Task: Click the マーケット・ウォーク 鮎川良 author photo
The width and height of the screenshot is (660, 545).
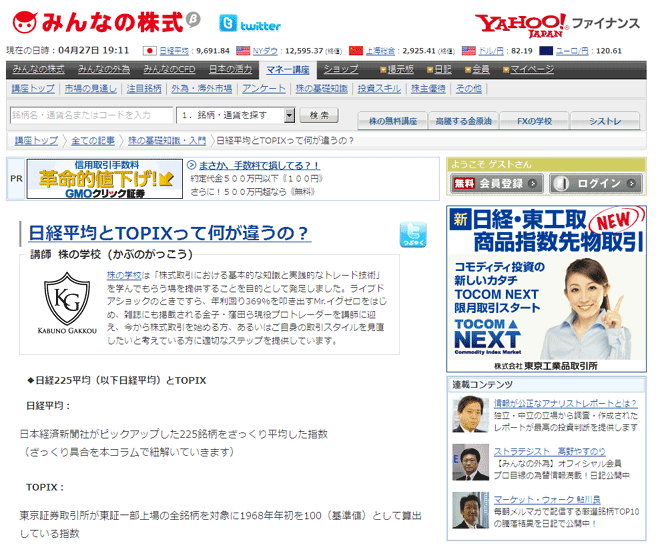Action: click(469, 510)
